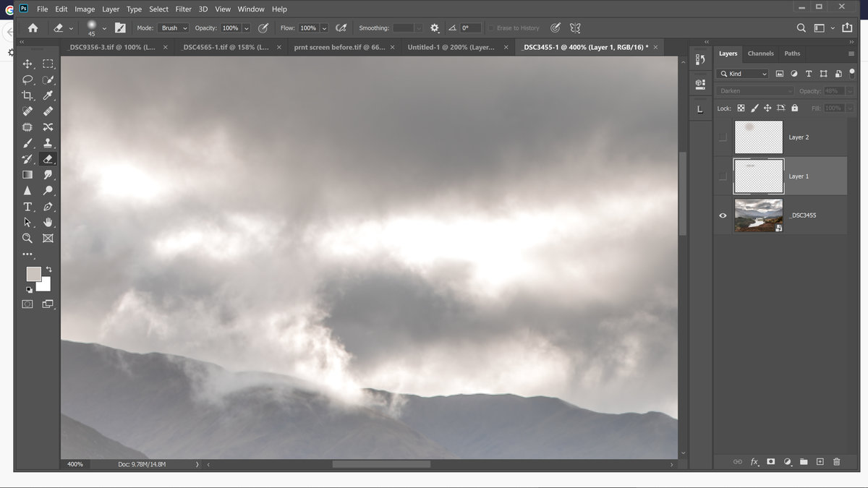Toggle Quick Mask mode
Image resolution: width=868 pixels, height=488 pixels.
pyautogui.click(x=27, y=304)
